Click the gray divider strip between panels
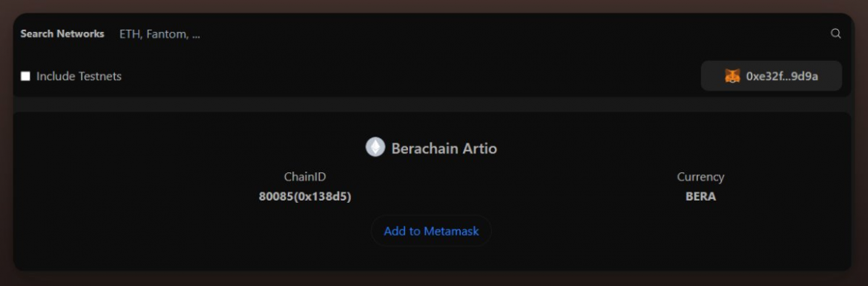This screenshot has width=868, height=286. tap(432, 104)
